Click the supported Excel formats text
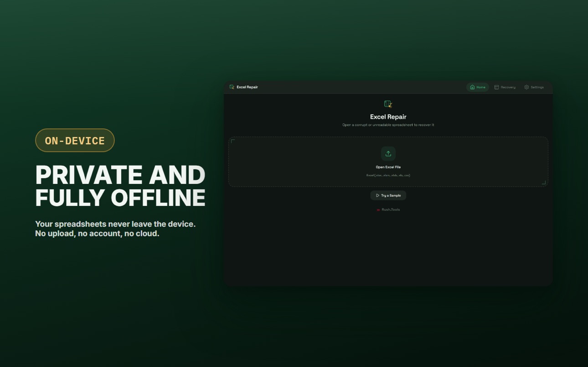 (388, 175)
